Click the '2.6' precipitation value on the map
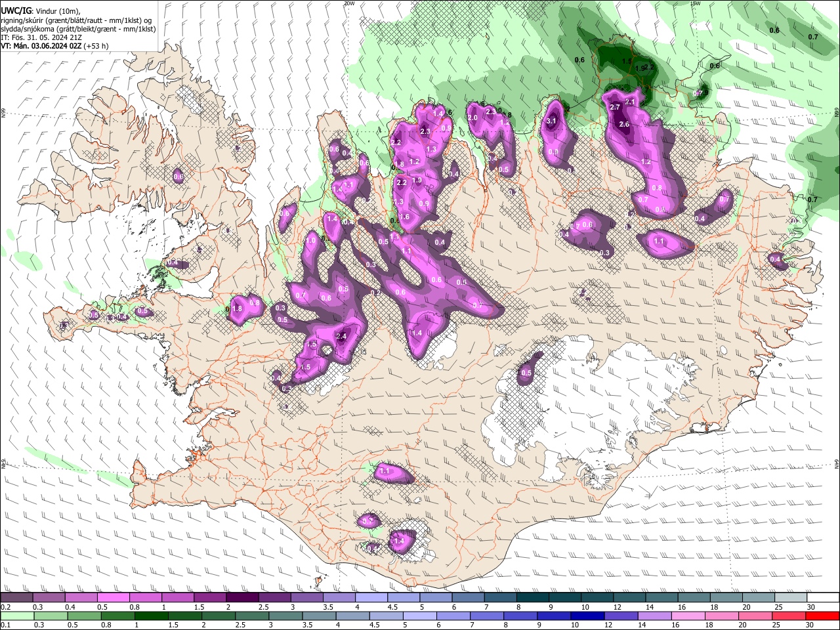Viewport: 840px width, 630px height. [624, 125]
